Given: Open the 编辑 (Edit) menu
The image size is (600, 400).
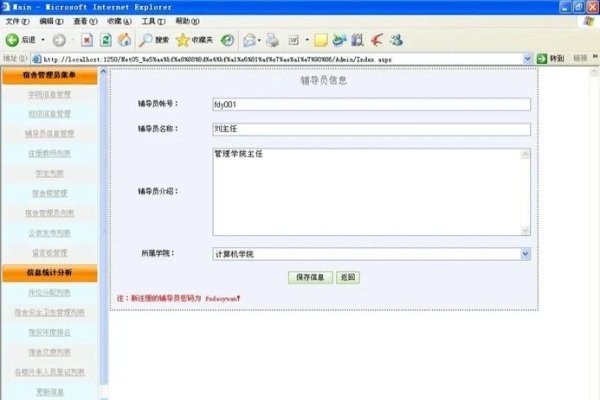Looking at the screenshot, I should tap(51, 21).
